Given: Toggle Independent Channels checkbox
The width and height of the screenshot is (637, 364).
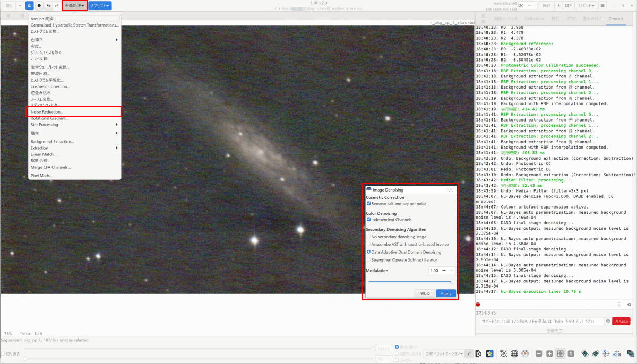Looking at the screenshot, I should point(369,219).
